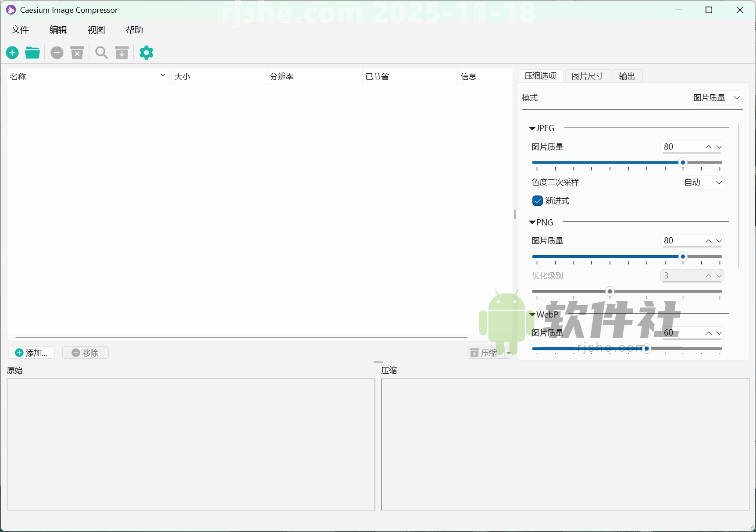Toggle the 渐进式 JPEG checkbox

(x=538, y=200)
